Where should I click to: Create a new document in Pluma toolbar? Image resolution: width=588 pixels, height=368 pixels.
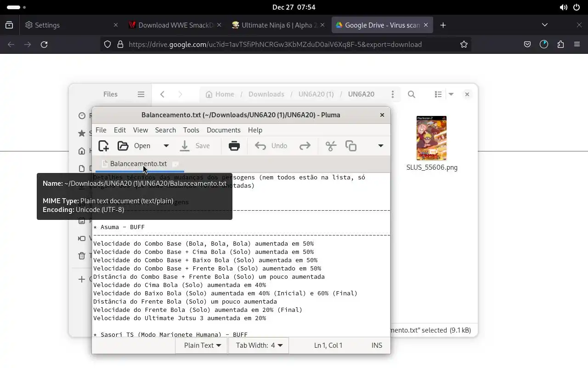104,146
